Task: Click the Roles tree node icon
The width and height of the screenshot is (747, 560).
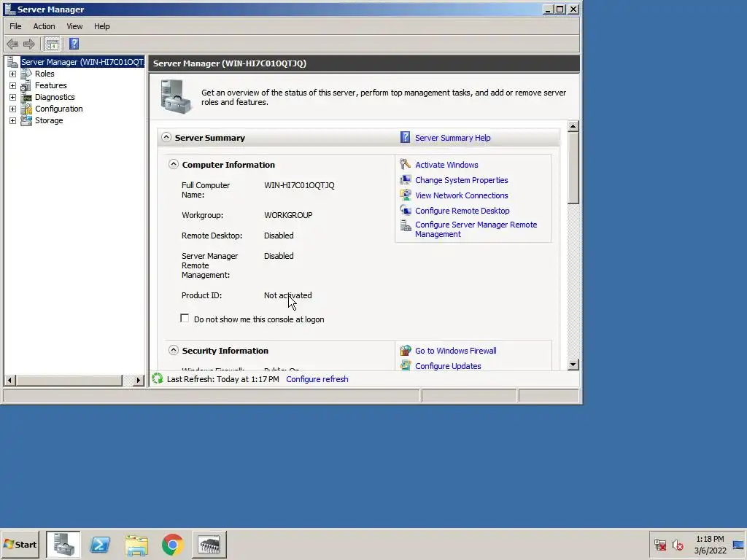Action: (x=26, y=74)
